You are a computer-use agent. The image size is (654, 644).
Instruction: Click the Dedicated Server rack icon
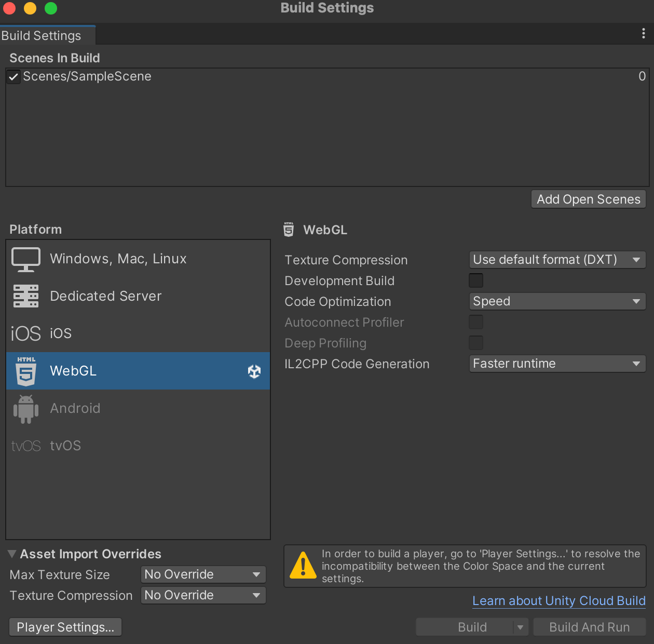(26, 296)
